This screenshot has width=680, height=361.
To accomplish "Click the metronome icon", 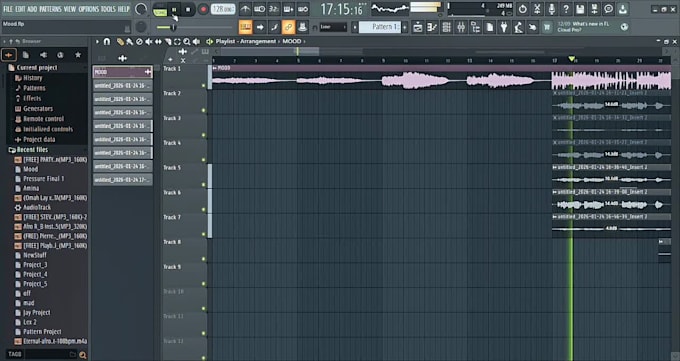I will [245, 9].
